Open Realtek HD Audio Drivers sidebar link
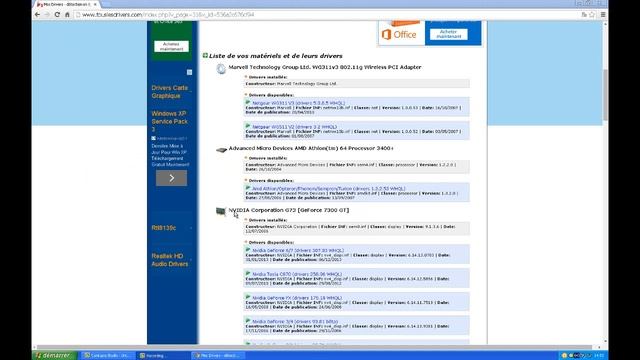The image size is (640, 360). tap(170, 260)
